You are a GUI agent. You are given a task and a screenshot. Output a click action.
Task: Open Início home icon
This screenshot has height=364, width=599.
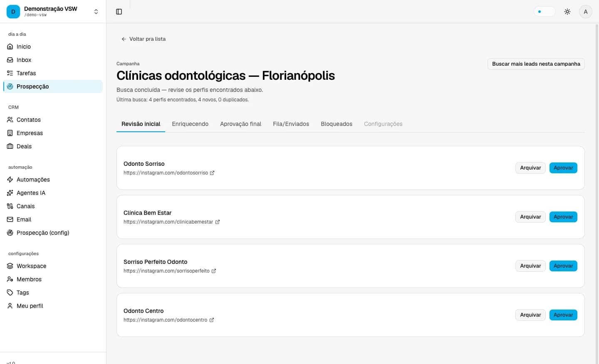[x=10, y=47]
